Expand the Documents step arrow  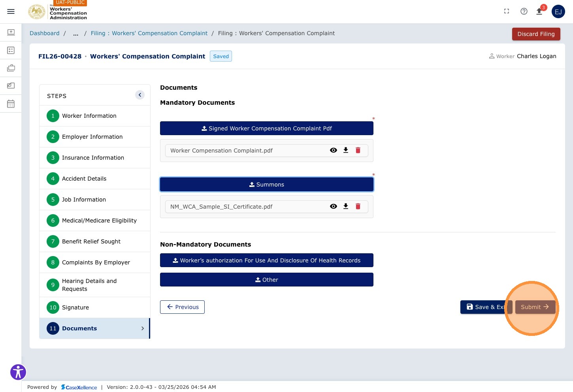tap(143, 328)
